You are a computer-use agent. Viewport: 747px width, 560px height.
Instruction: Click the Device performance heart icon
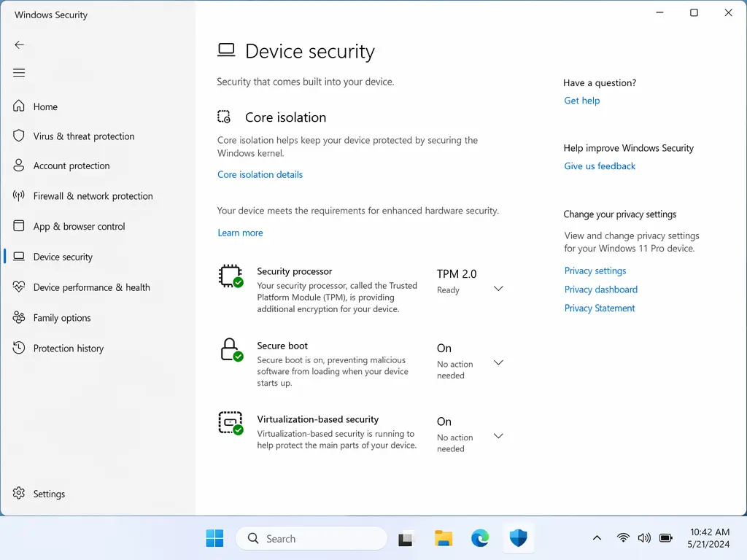click(18, 287)
